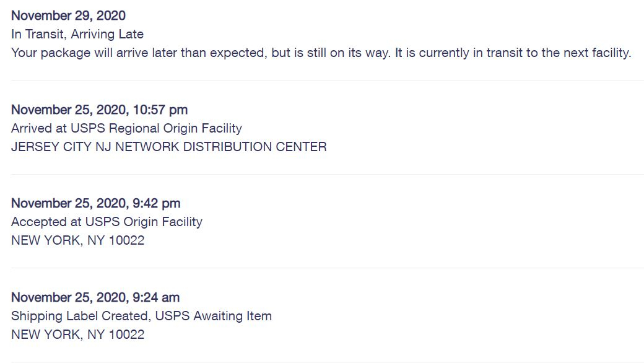This screenshot has height=363, width=644.
Task: Click NEW YORK, NY 10022 under Accepted entry
Action: tap(77, 240)
